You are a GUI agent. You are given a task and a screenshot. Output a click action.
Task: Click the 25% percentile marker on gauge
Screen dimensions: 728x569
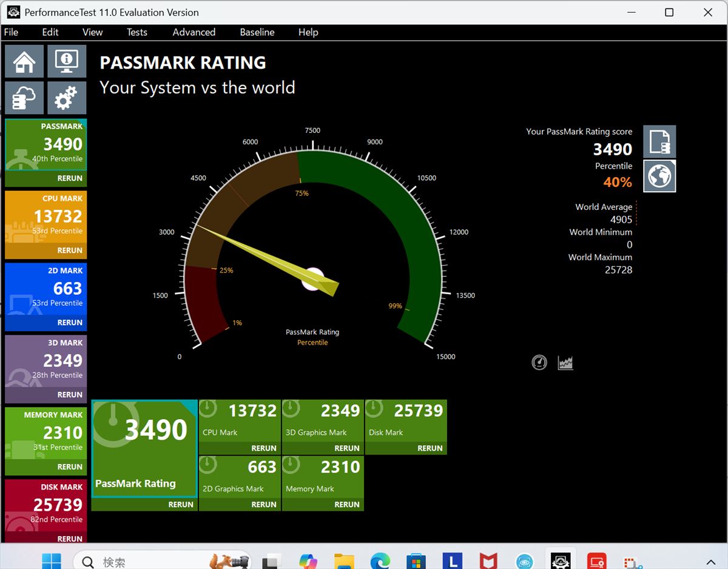(226, 270)
